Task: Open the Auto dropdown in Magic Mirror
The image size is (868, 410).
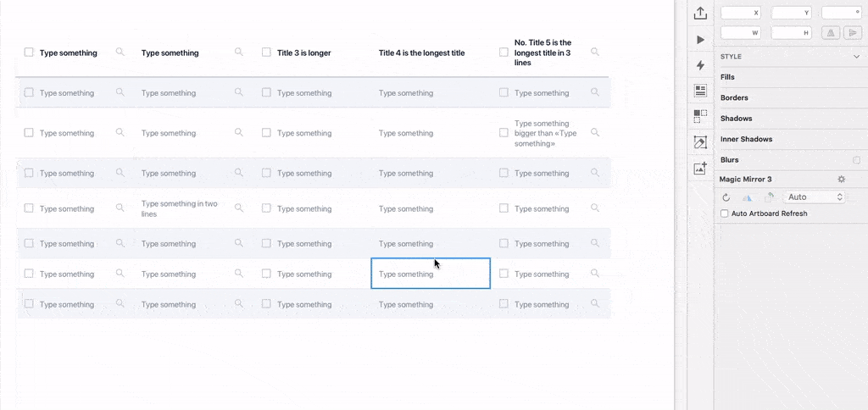Action: pos(814,197)
